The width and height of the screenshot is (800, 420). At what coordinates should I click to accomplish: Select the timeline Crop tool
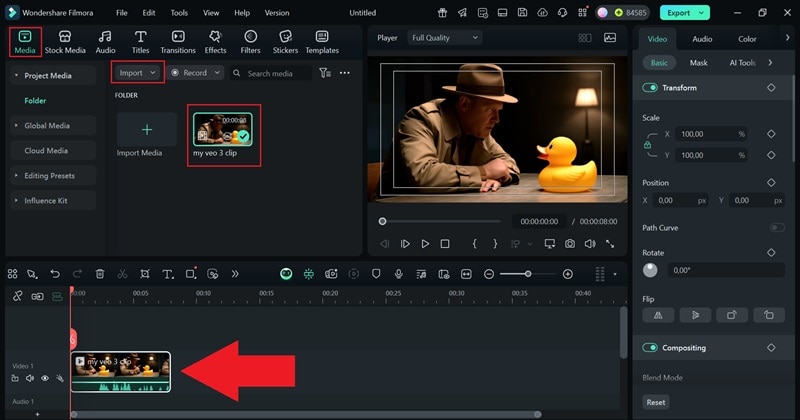click(x=145, y=274)
